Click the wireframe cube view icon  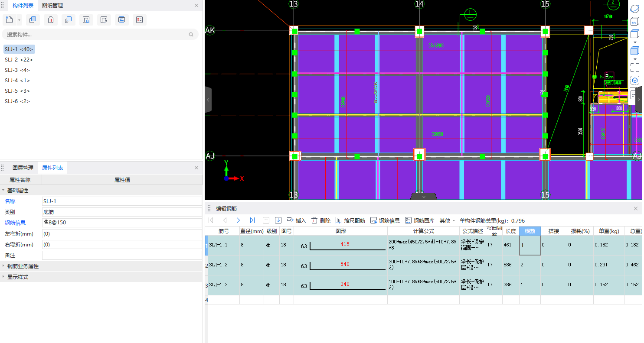click(x=634, y=34)
